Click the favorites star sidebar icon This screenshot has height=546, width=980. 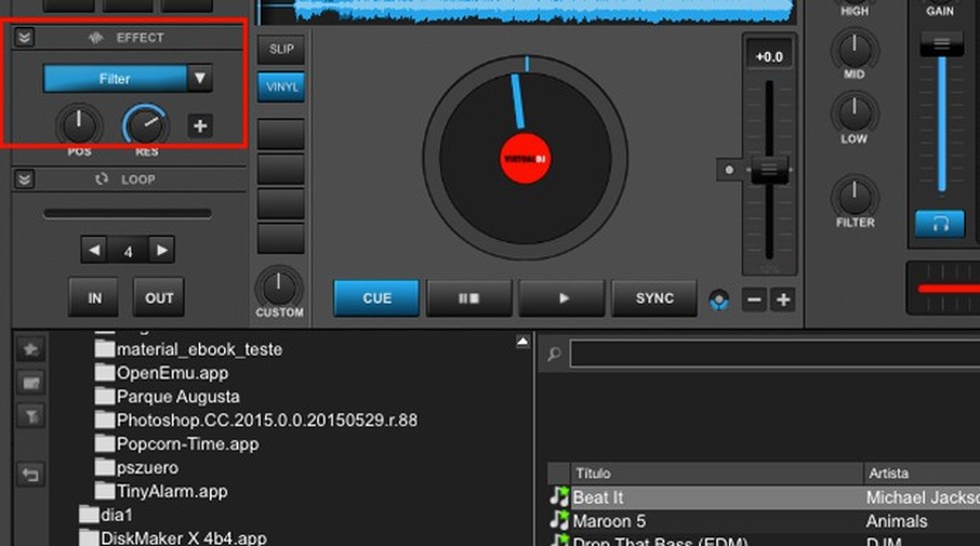pyautogui.click(x=30, y=349)
